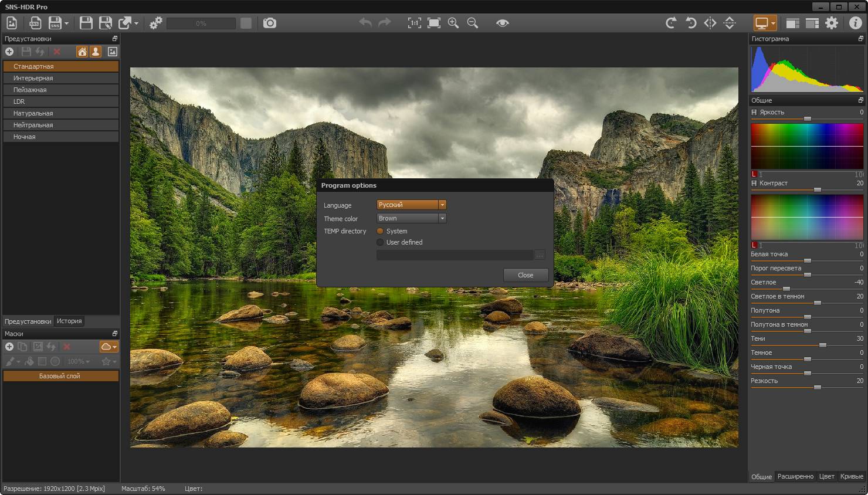This screenshot has height=495, width=868.
Task: Click the open SNS project icon
Action: tap(35, 23)
